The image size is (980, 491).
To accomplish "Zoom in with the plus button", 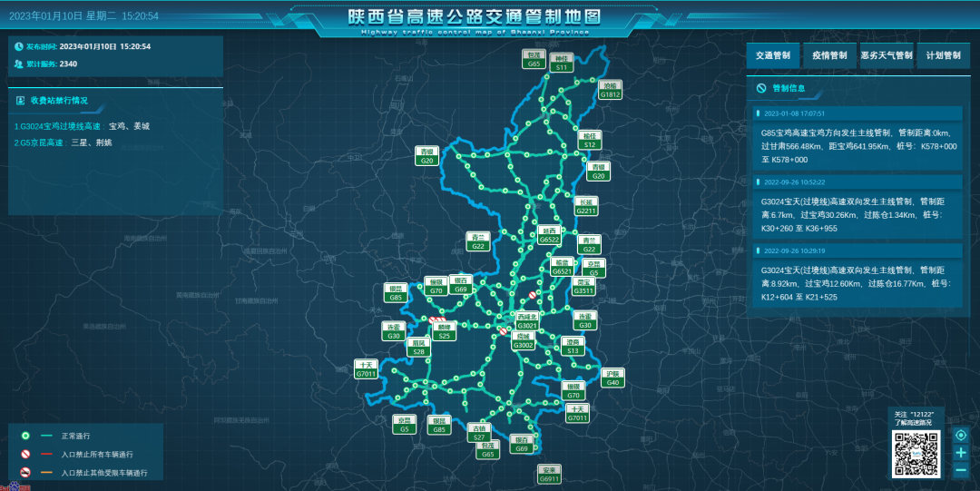I will [961, 453].
